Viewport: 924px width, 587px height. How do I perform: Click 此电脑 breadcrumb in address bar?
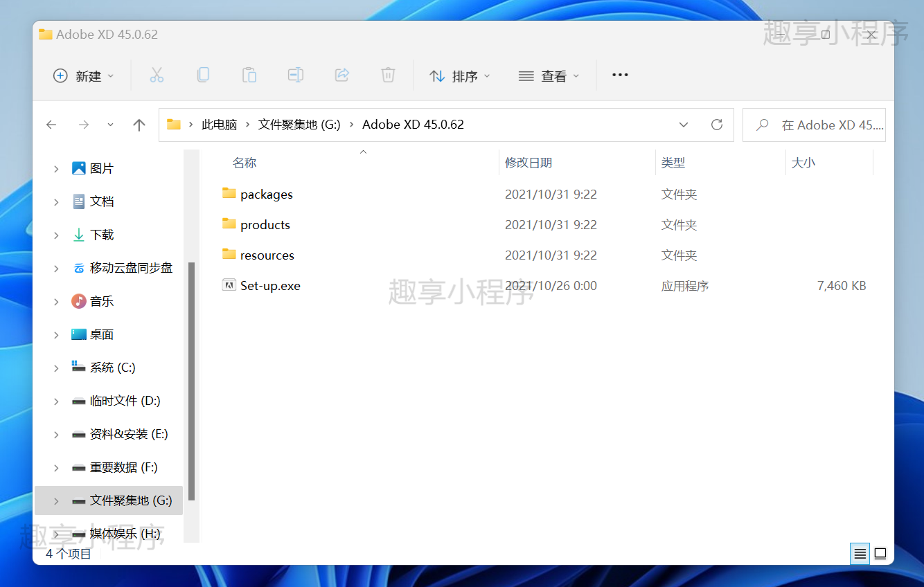pos(219,125)
